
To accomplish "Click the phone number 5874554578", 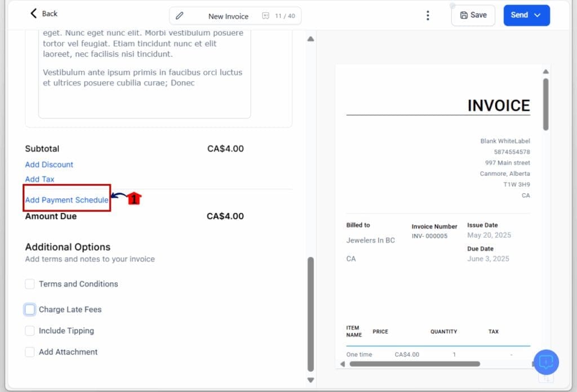I will click(x=512, y=152).
